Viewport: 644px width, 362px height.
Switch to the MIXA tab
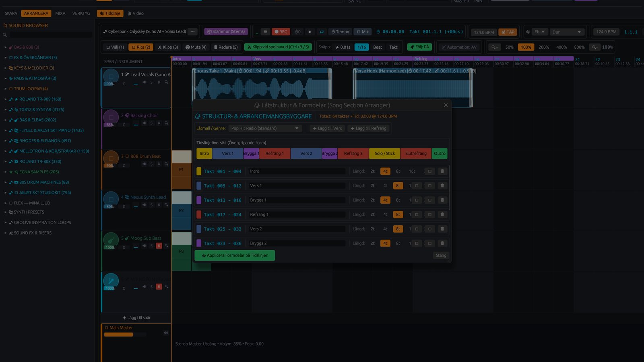60,13
